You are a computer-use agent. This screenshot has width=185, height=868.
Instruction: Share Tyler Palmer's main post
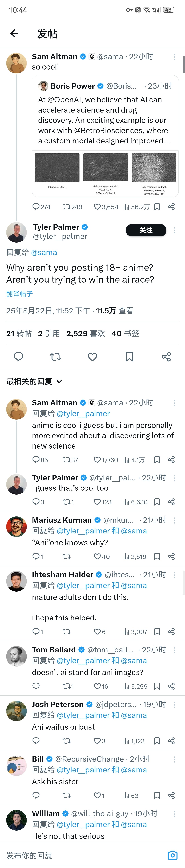[166, 356]
